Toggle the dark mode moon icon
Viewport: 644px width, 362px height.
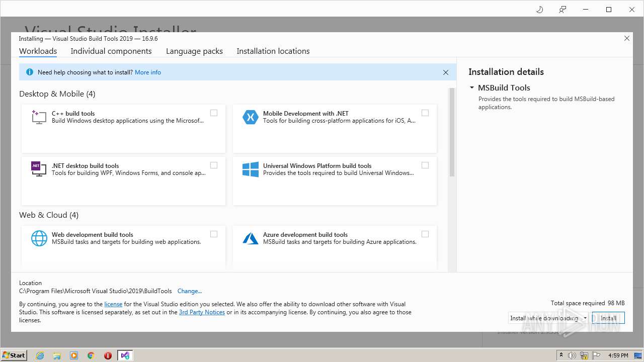tap(539, 10)
